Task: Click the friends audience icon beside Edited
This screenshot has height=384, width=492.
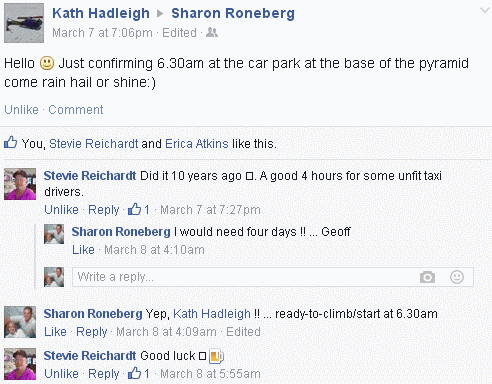Action: coord(212,32)
